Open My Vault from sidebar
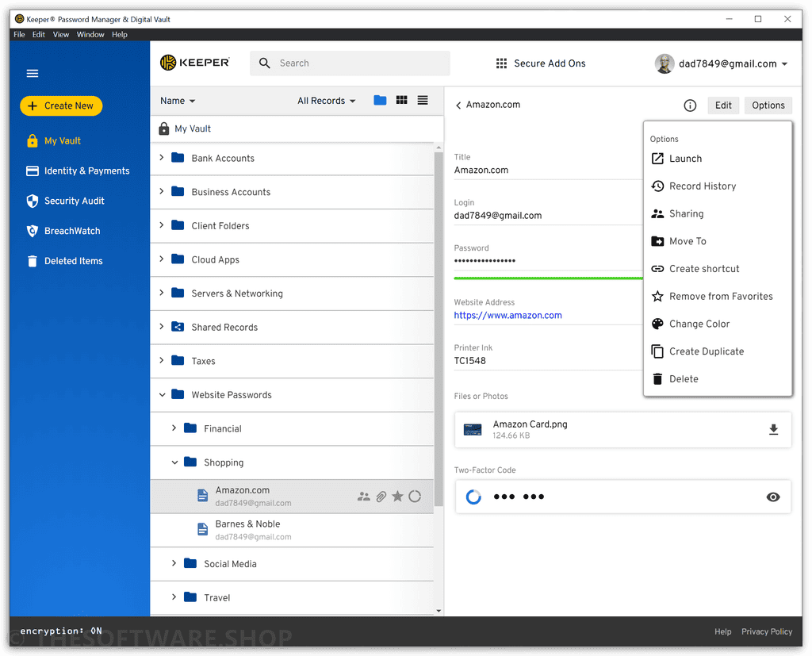Screen dimensions: 812x656 54,141
